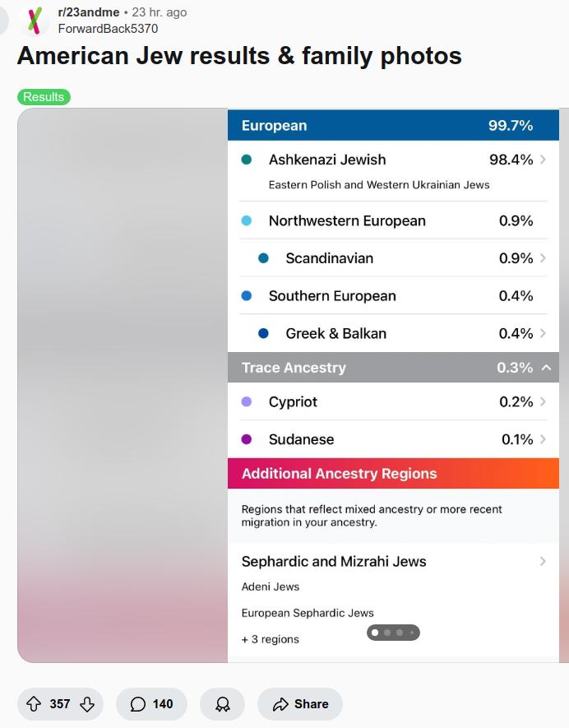
Task: Upvote the American Jew results post
Action: (34, 704)
